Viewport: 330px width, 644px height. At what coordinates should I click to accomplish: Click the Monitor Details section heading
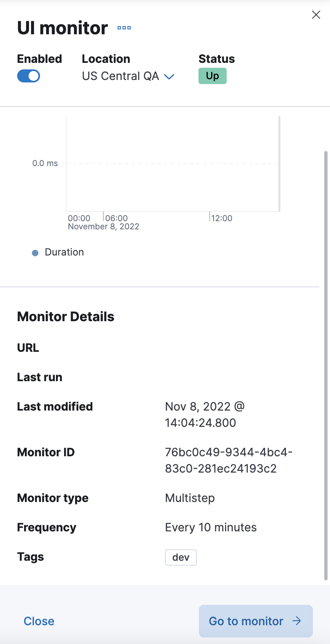coord(65,316)
